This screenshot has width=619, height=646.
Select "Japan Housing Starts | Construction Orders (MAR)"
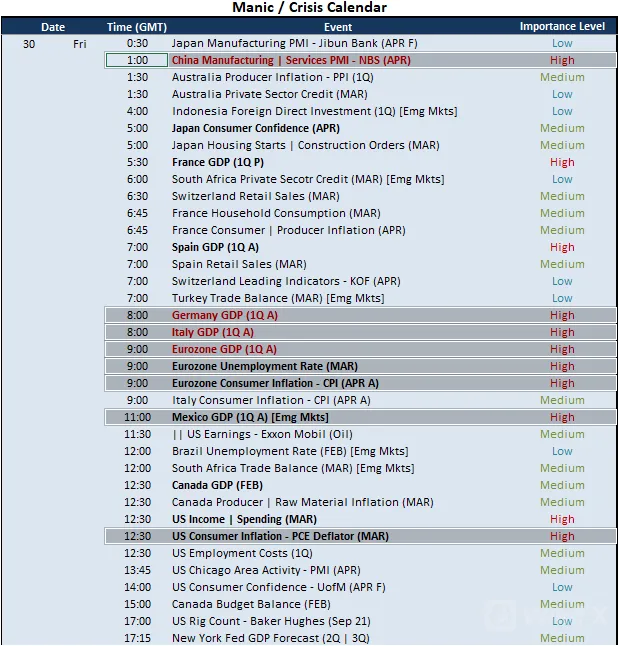click(305, 145)
